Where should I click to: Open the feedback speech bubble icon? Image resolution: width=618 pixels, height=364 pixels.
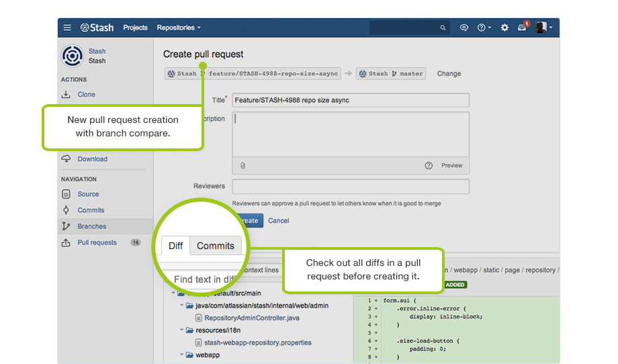464,28
